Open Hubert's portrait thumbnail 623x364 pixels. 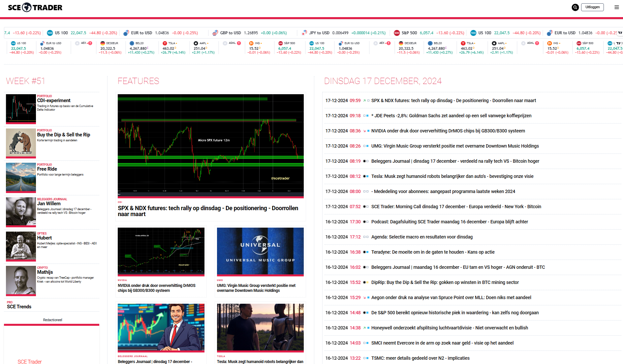(21, 246)
